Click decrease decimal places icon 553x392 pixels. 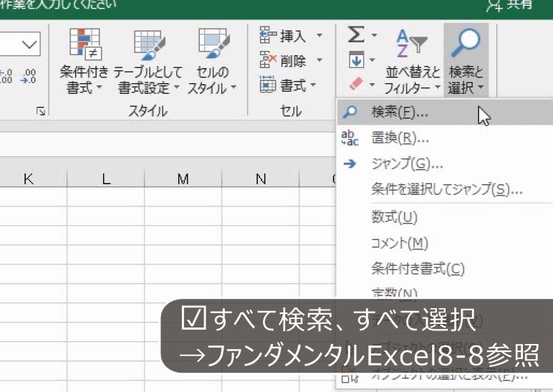click(x=28, y=76)
